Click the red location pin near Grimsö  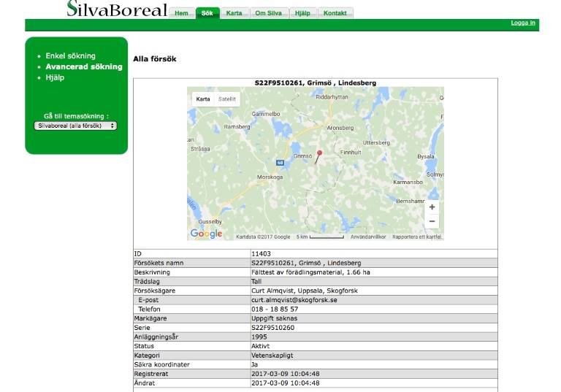pos(319,154)
